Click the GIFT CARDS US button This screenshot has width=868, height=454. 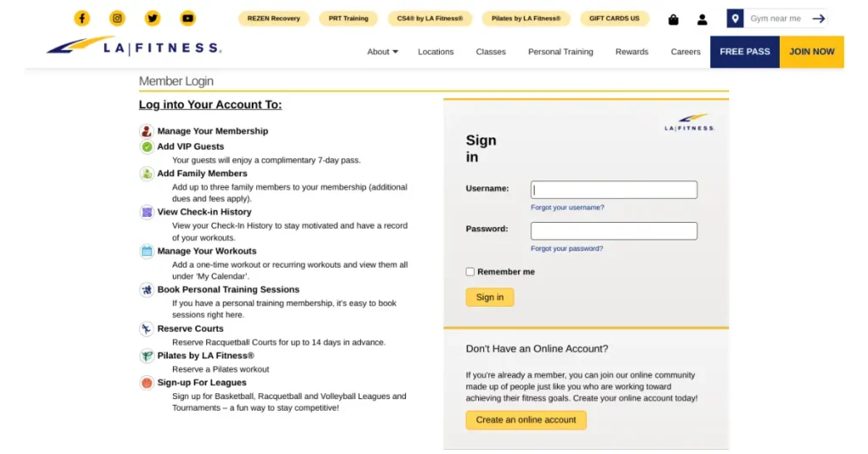pyautogui.click(x=614, y=19)
